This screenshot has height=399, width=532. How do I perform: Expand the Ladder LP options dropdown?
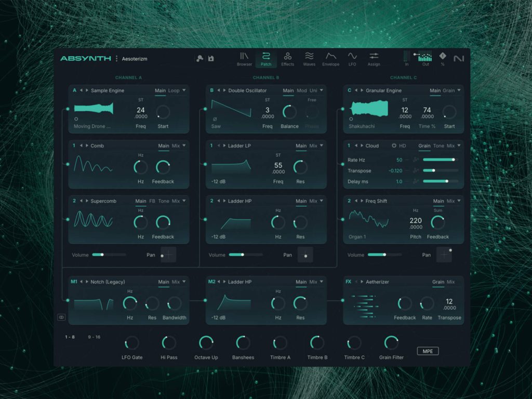pyautogui.click(x=321, y=145)
